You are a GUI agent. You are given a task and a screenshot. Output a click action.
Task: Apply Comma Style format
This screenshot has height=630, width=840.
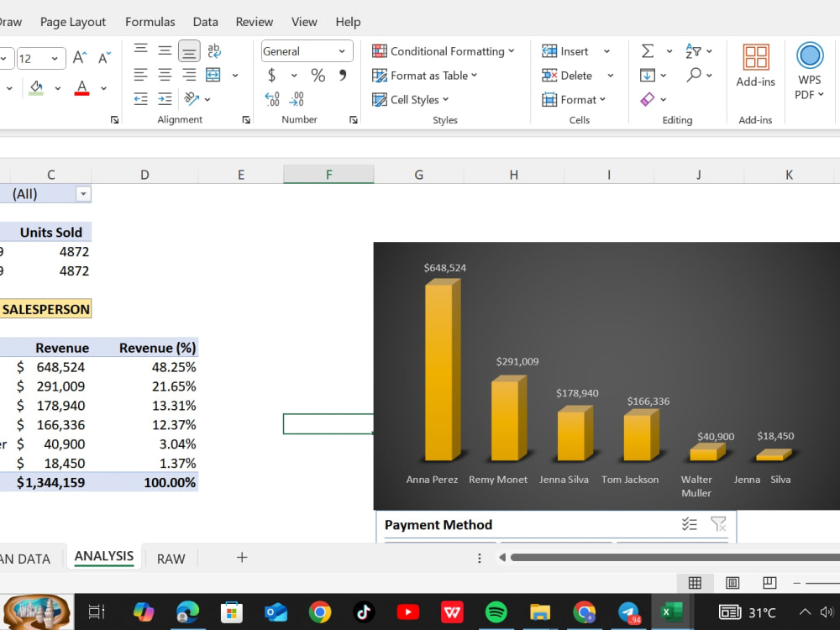coord(343,75)
